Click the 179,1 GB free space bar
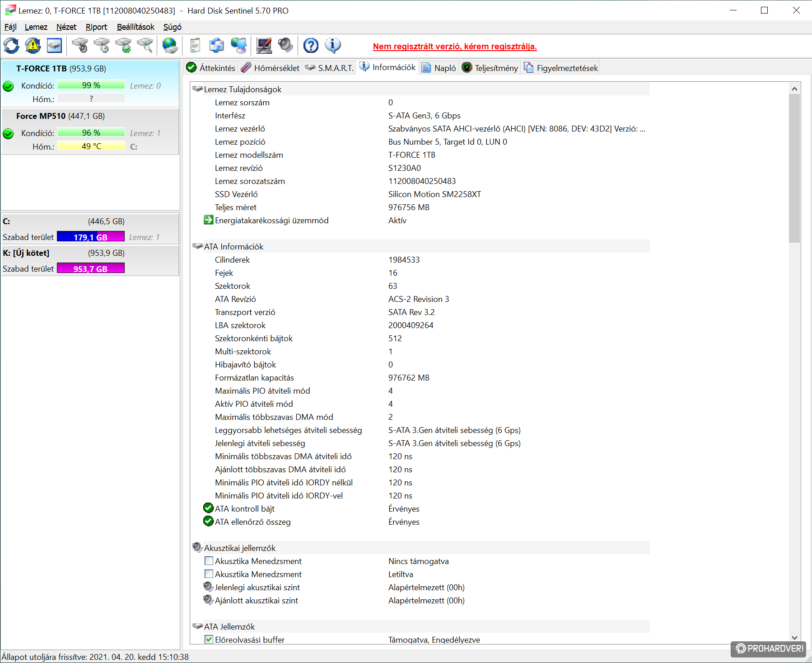812x663 pixels. pos(91,237)
